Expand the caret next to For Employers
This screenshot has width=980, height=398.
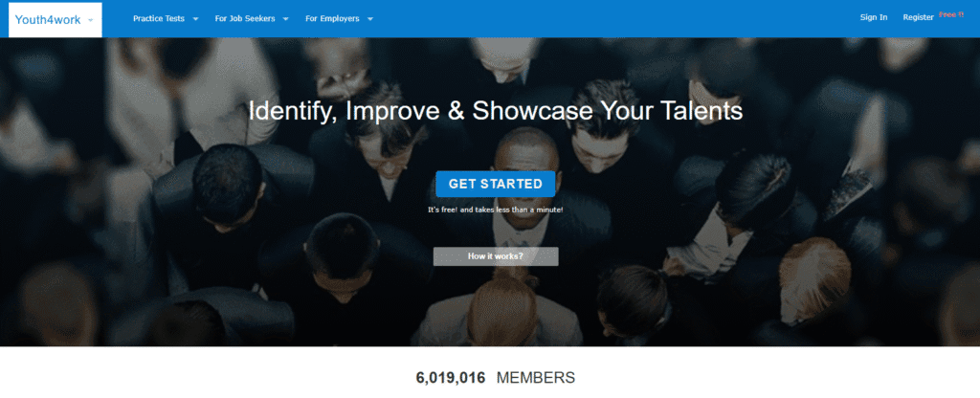click(370, 19)
